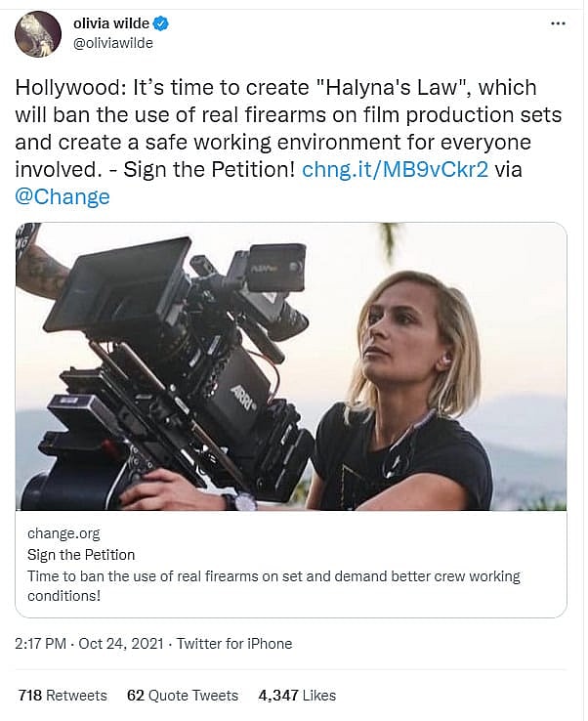The width and height of the screenshot is (588, 721).
Task: View the 62 Quote Tweets
Action: (183, 696)
